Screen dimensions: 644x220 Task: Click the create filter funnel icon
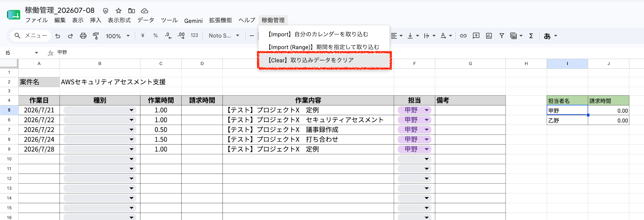[502, 36]
